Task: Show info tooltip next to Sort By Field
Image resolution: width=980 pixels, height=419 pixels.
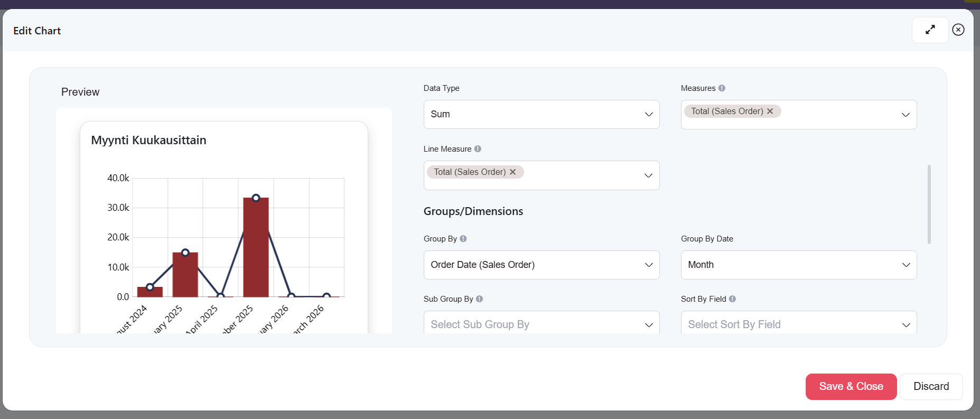Action: 732,299
